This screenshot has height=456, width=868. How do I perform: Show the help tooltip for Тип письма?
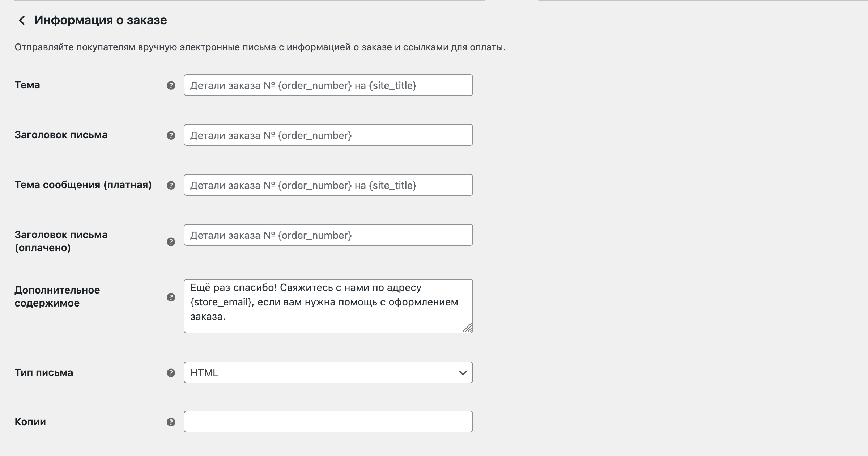(x=171, y=373)
